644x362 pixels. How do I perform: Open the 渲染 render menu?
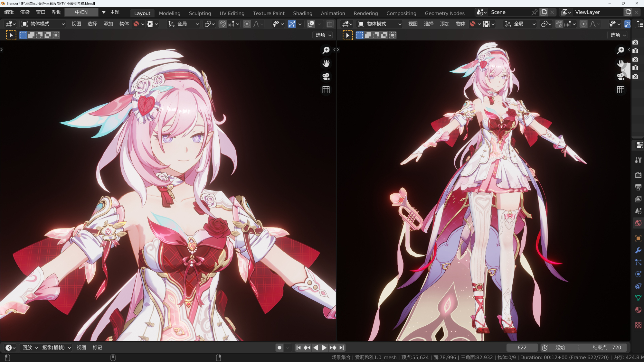click(x=25, y=12)
